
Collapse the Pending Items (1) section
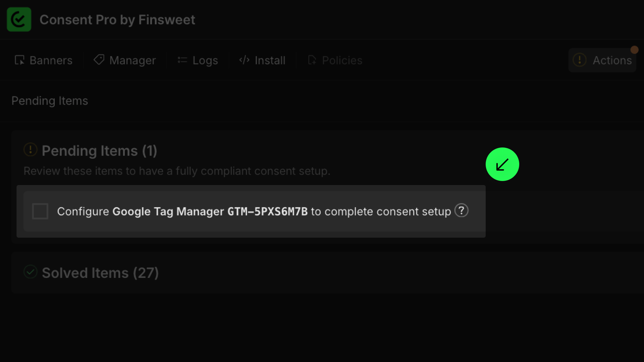(x=99, y=151)
